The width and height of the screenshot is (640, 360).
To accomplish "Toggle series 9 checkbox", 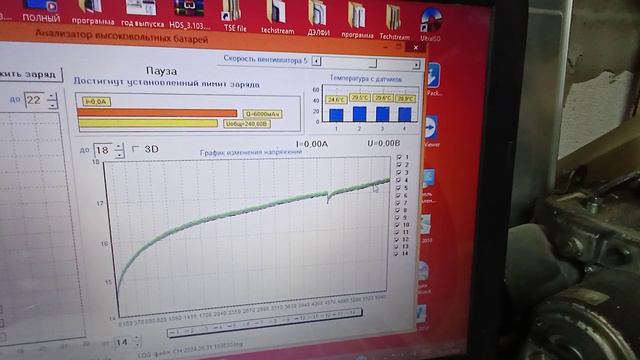I will [x=397, y=217].
